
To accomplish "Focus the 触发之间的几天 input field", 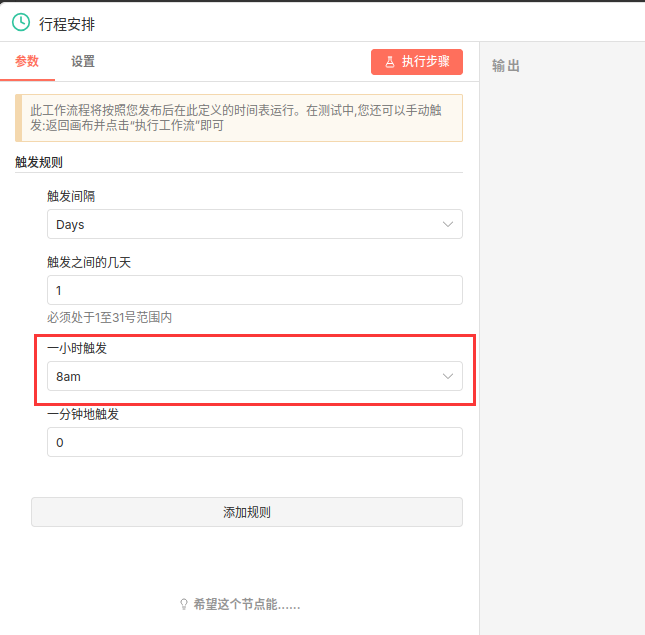I will coord(254,290).
